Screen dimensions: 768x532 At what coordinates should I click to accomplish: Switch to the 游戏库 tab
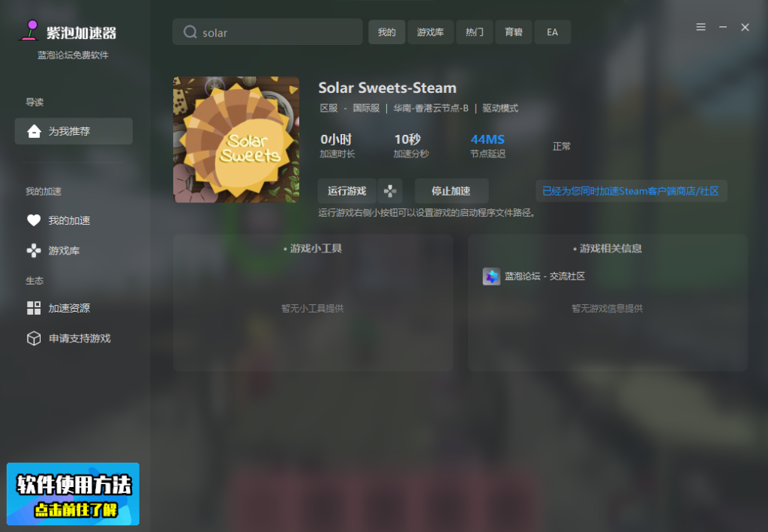pyautogui.click(x=430, y=32)
